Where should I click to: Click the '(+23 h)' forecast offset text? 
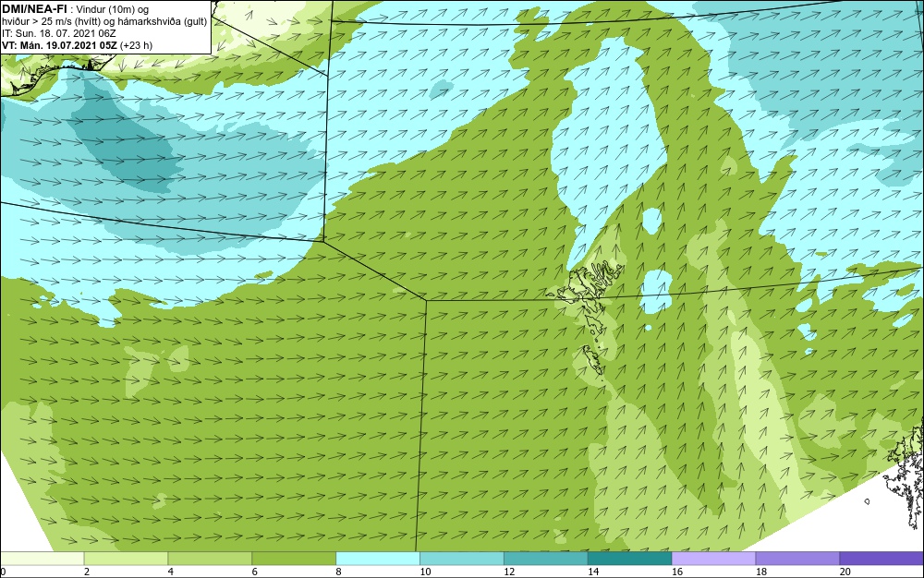(136, 45)
